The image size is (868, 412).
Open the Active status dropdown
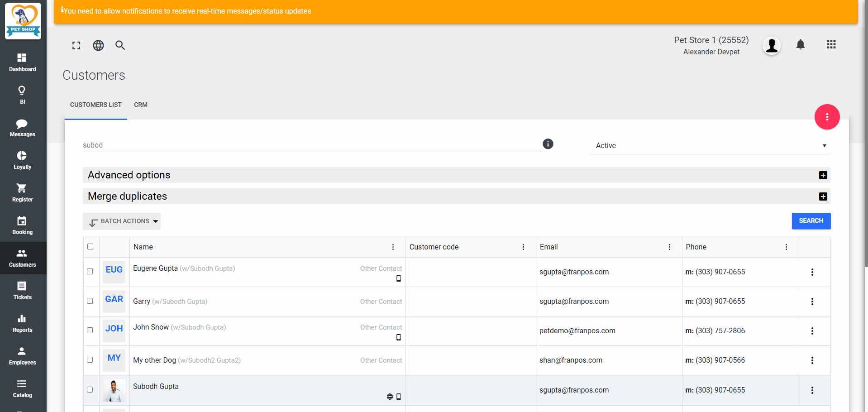click(x=711, y=145)
